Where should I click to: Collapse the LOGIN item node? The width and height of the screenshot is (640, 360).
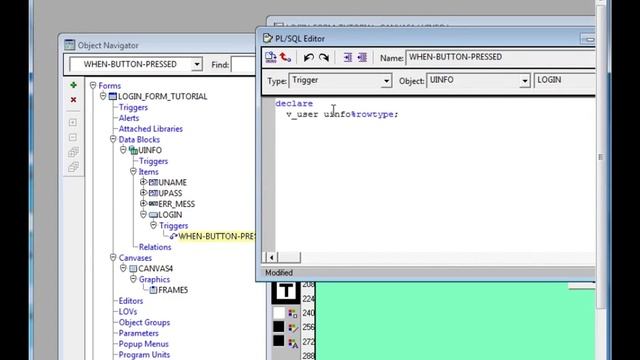coord(143,214)
